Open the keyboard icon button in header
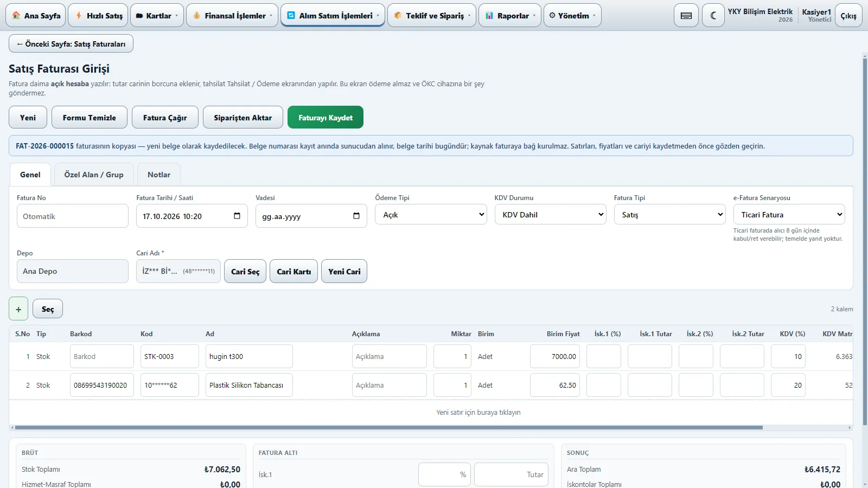Screen dimensions: 868x488 click(686, 15)
